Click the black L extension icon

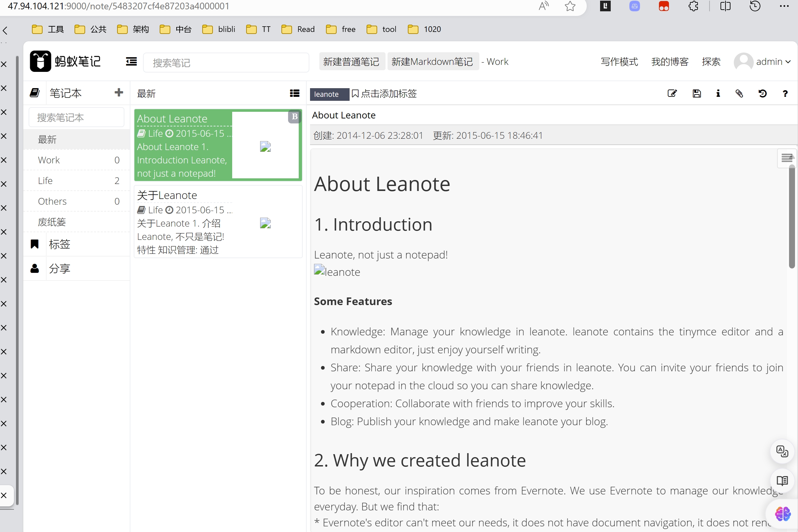[x=605, y=6]
